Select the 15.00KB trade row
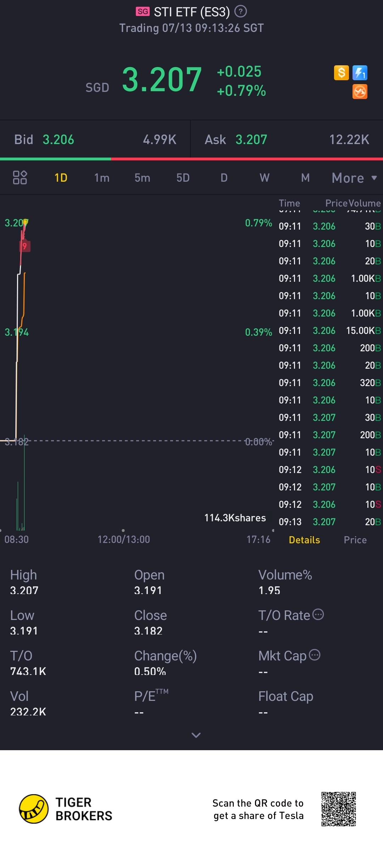Image resolution: width=383 pixels, height=868 pixels. point(330,331)
